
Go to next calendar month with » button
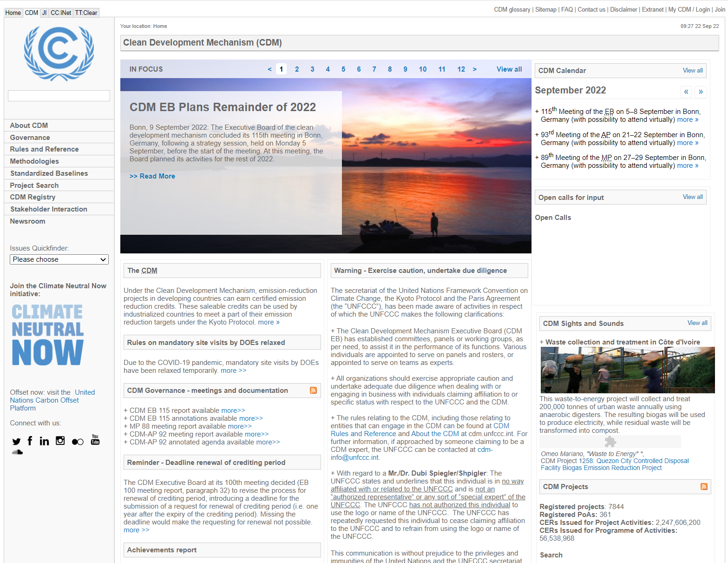click(701, 92)
